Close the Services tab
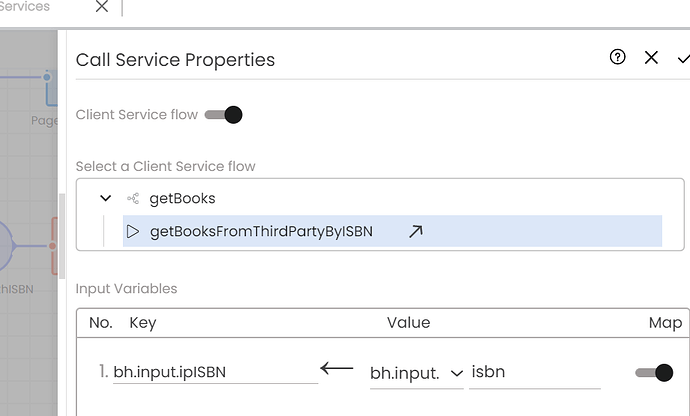Viewport: 690px width, 416px height. 102,6
